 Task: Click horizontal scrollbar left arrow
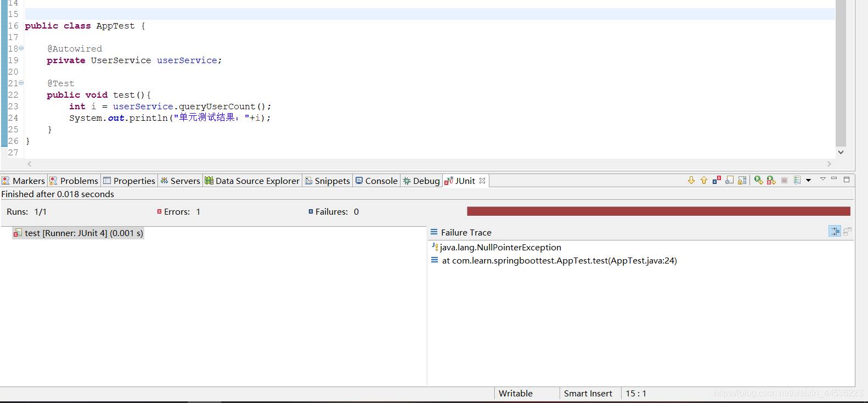[30, 164]
